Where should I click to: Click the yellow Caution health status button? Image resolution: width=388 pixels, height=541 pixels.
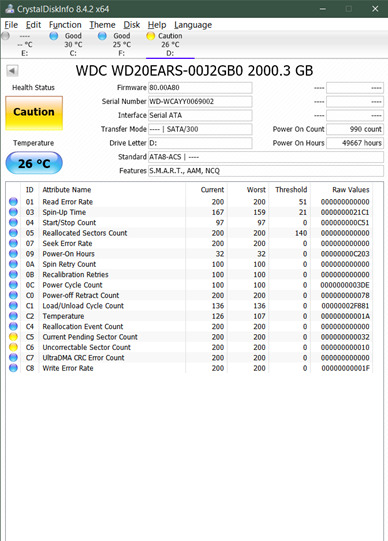click(34, 113)
